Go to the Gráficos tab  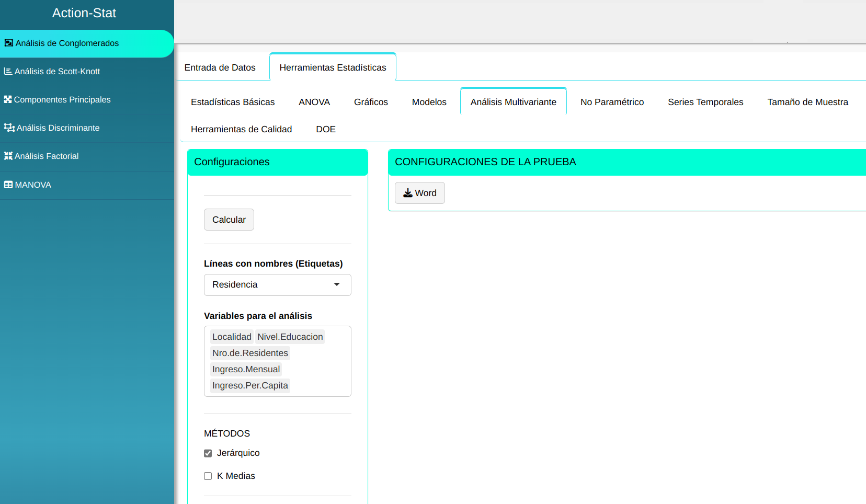coord(371,102)
